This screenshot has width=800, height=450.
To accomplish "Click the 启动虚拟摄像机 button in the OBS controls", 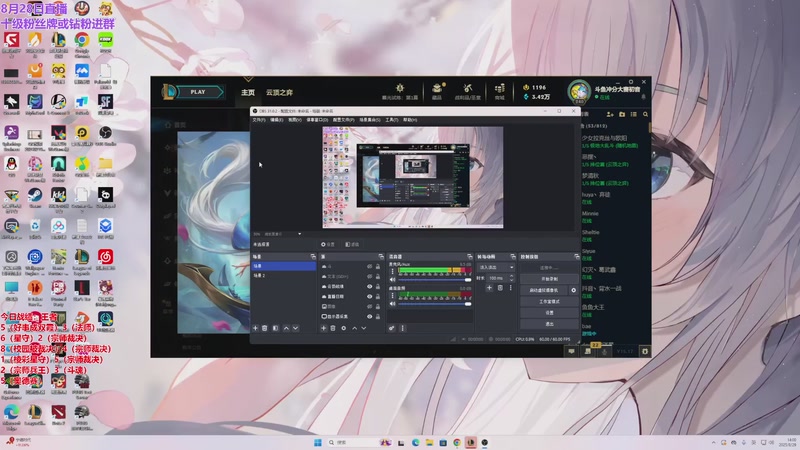I will (x=544, y=290).
